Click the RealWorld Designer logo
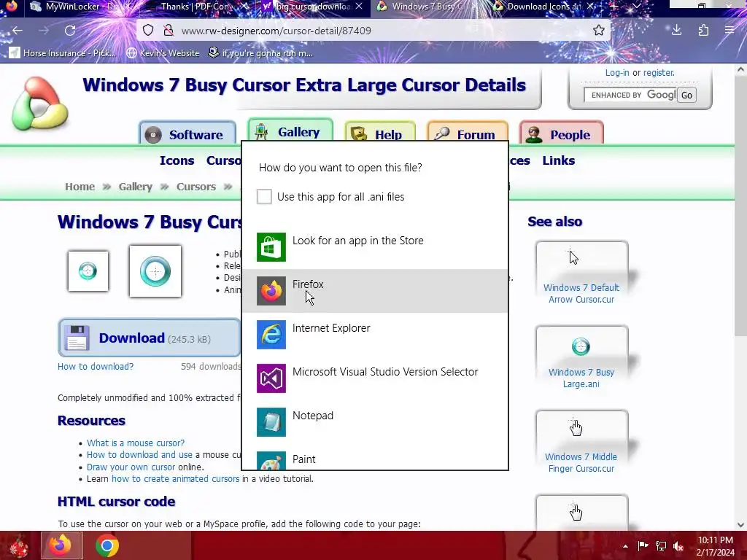This screenshot has height=560, width=747. pos(39,104)
